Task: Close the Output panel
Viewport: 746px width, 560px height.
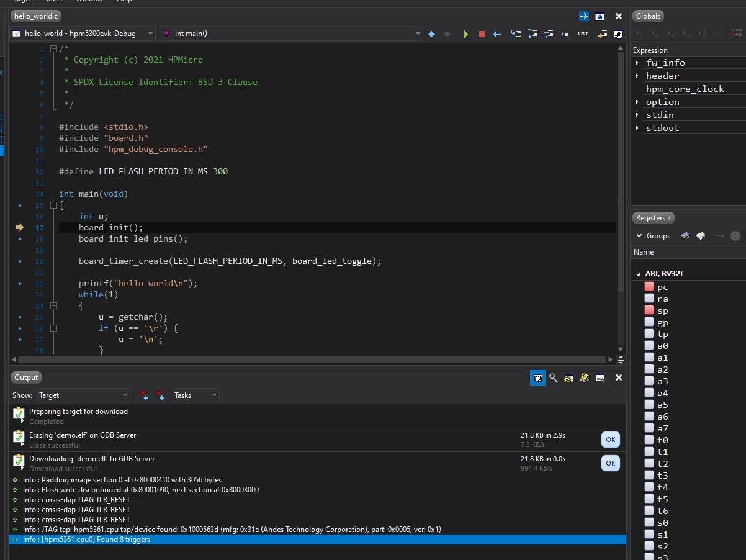Action: click(x=618, y=377)
